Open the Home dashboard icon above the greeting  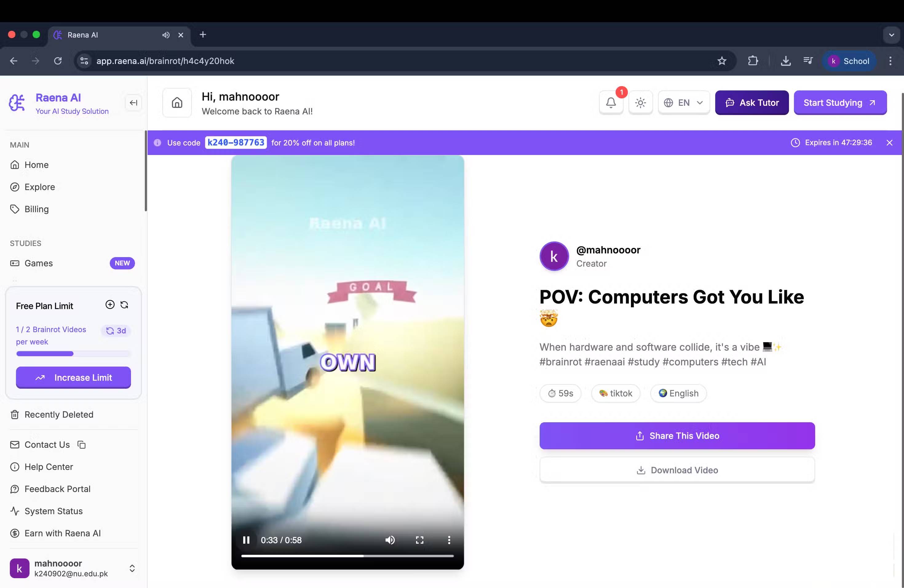click(x=176, y=102)
